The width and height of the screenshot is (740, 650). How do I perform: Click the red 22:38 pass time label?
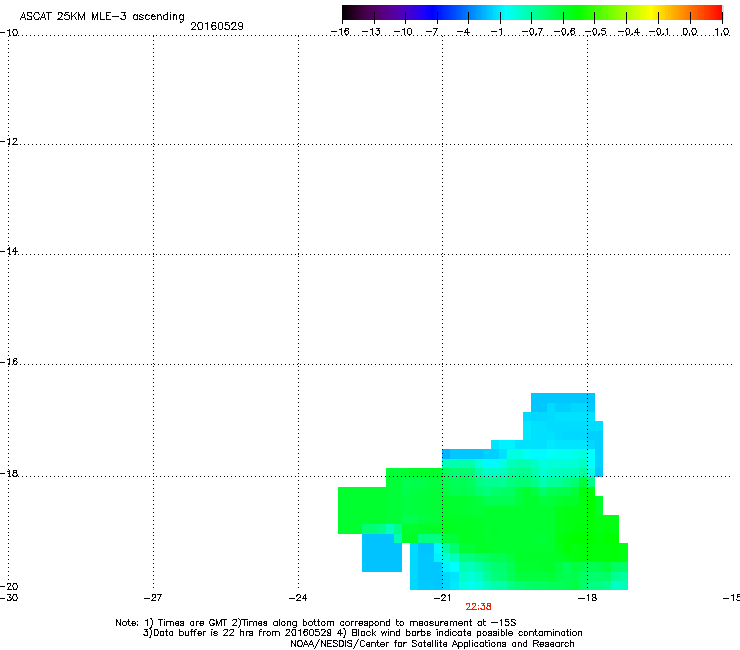(478, 607)
